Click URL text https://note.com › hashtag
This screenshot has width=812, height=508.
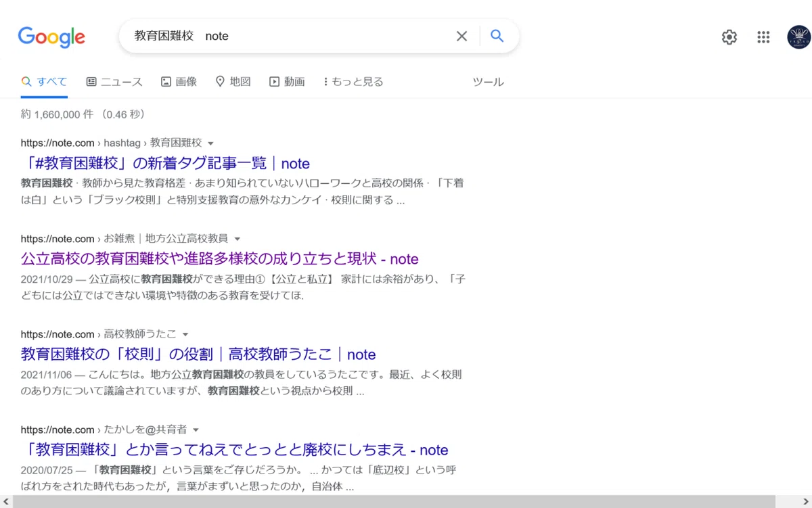81,143
